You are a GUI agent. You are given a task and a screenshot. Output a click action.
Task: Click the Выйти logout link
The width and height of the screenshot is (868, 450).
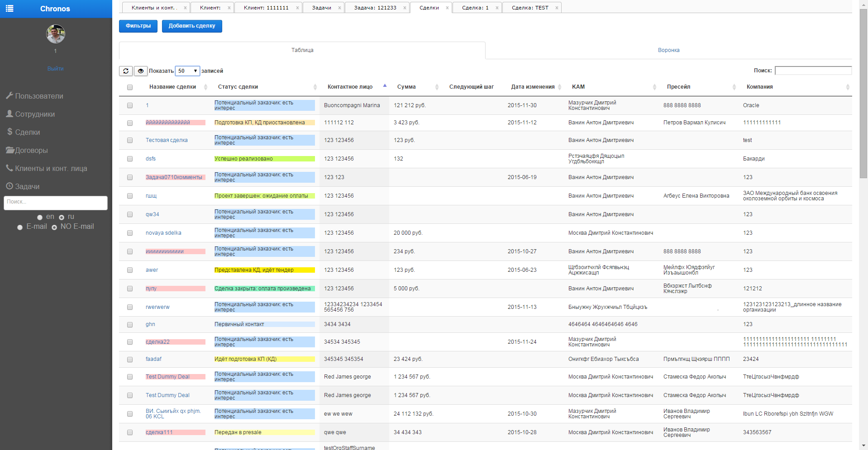coord(55,68)
